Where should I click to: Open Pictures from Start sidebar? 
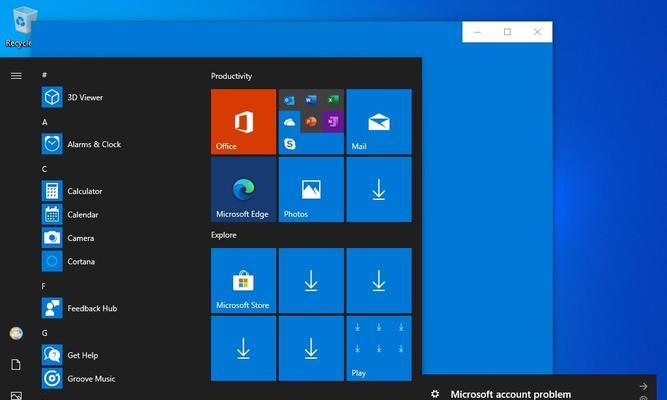(16, 395)
